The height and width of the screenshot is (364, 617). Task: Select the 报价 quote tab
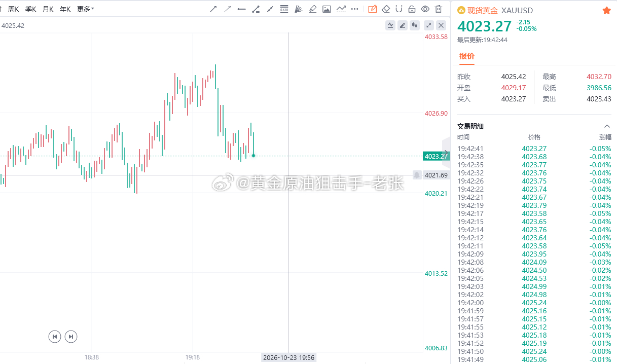click(x=467, y=56)
